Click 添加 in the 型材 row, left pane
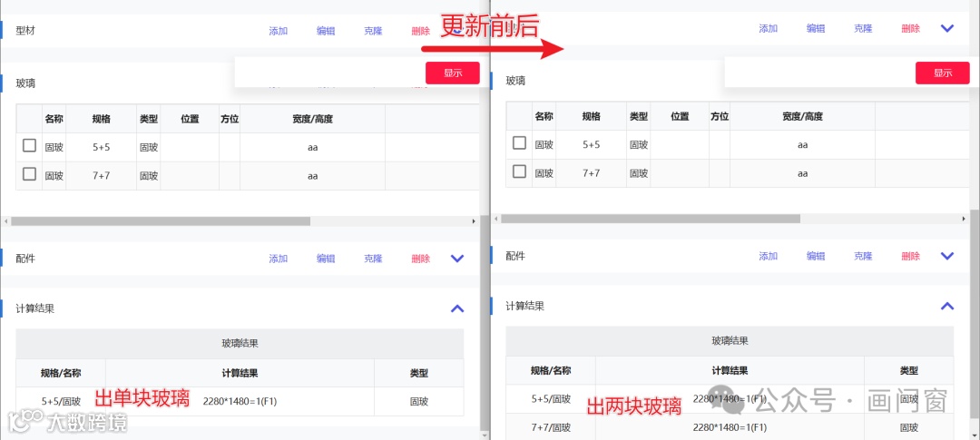This screenshot has width=980, height=440. [279, 31]
